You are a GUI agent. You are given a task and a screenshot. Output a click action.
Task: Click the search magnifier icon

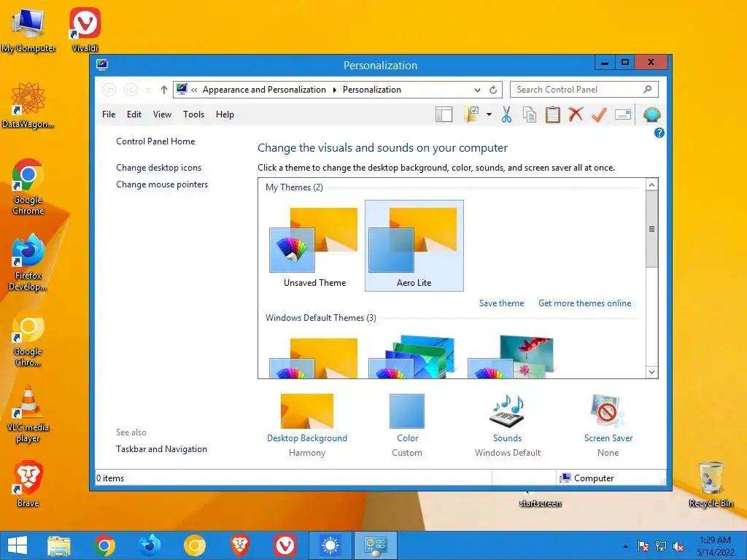tap(647, 89)
